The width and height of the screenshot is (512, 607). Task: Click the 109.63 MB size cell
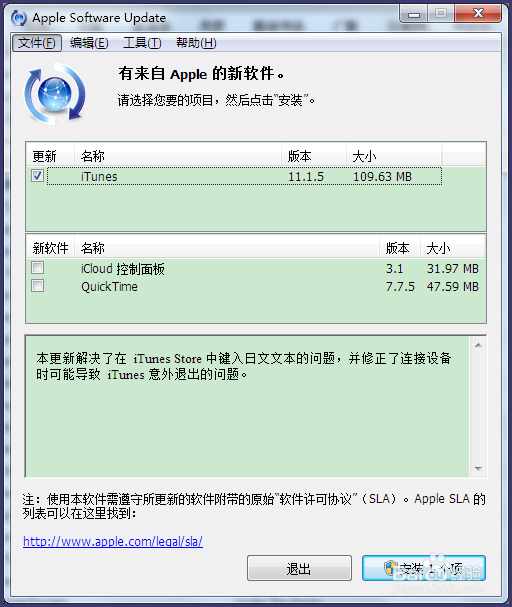(x=382, y=177)
